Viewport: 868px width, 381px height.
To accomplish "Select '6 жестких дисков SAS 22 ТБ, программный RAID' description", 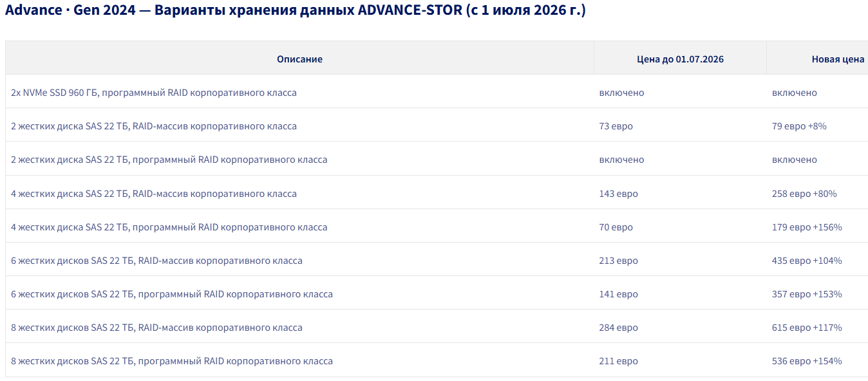I will (x=172, y=294).
